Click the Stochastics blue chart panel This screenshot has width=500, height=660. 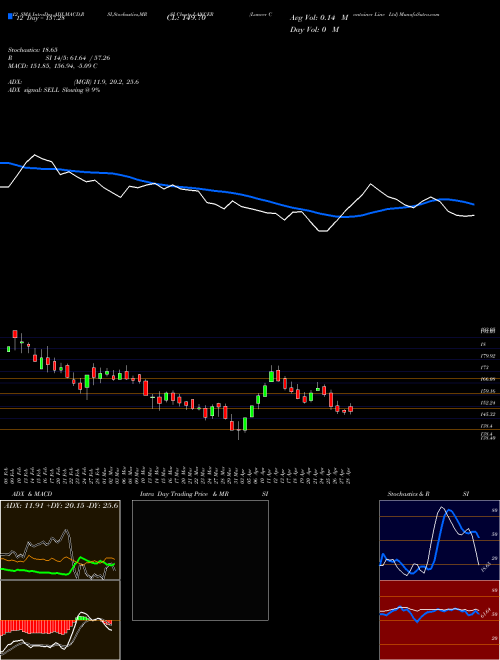[x=439, y=540]
